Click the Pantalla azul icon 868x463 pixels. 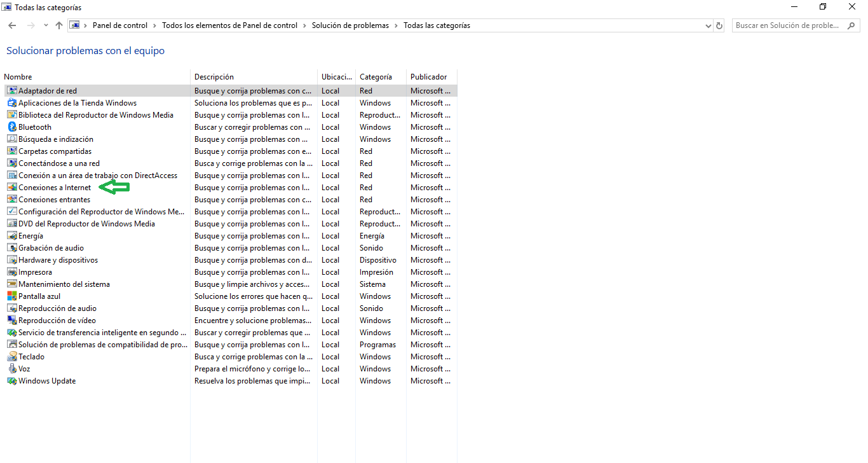tap(12, 296)
